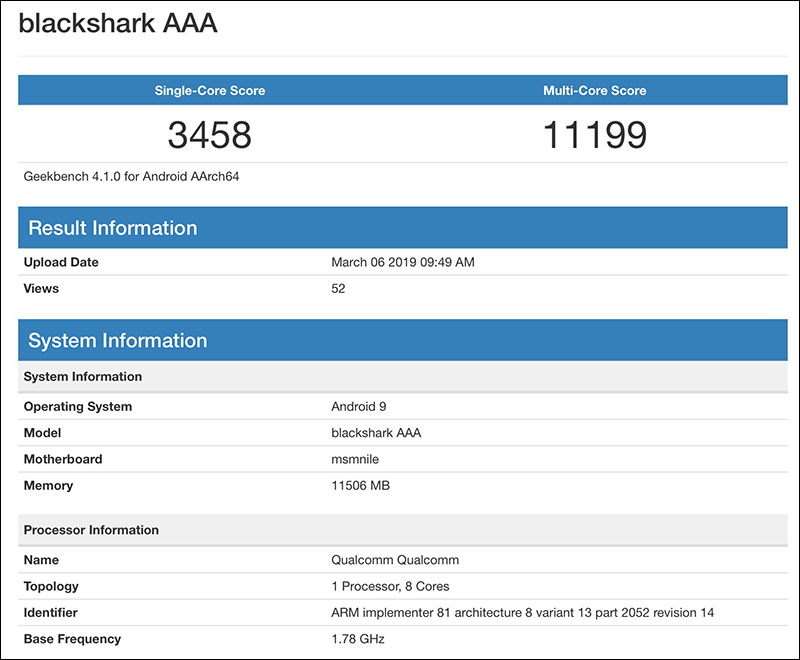Select the ARM implementer identifier text
Screen dimensions: 800x660
tap(522, 613)
